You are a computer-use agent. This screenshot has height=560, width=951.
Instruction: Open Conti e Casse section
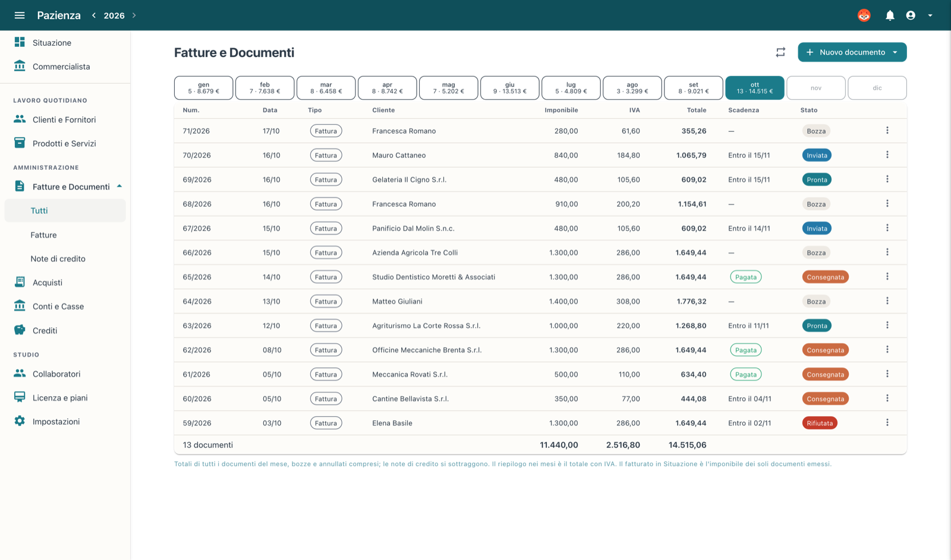coord(65,306)
